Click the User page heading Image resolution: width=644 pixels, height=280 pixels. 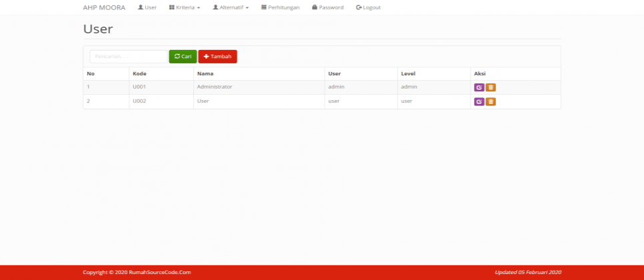click(98, 29)
